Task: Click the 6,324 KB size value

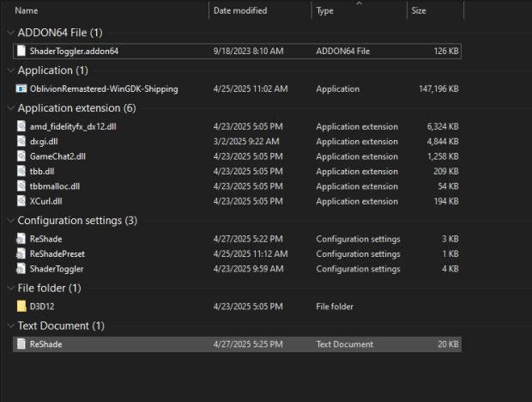Action: point(443,126)
